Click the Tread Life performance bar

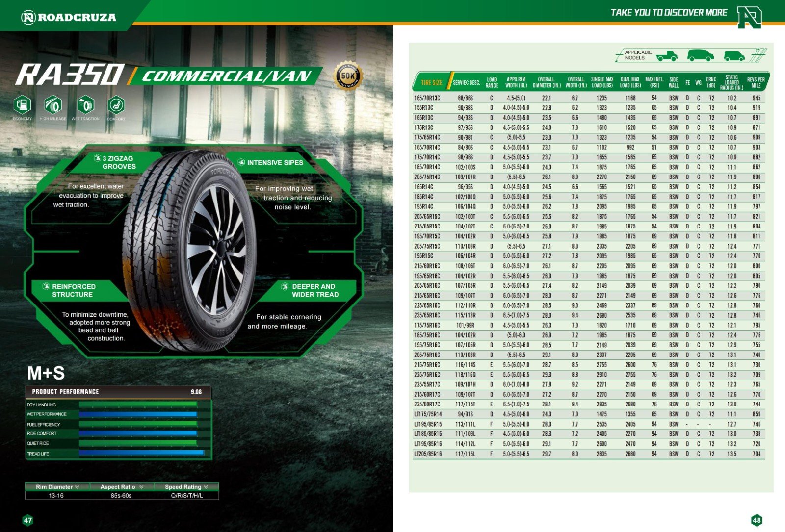coord(141,453)
